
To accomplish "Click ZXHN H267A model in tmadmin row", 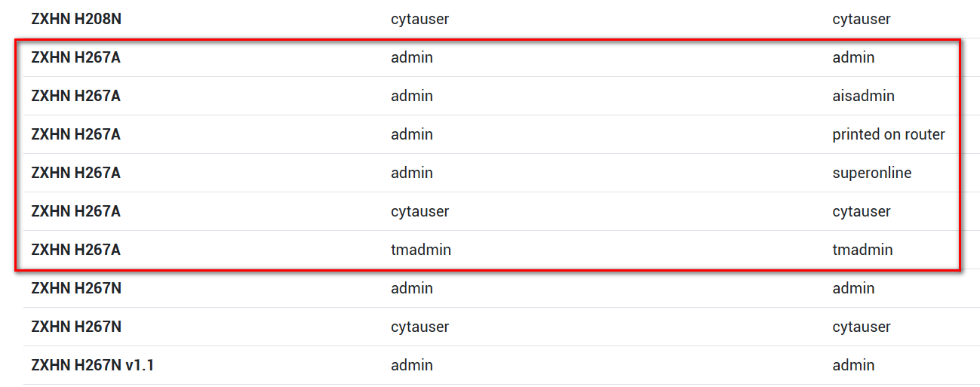I will [75, 250].
